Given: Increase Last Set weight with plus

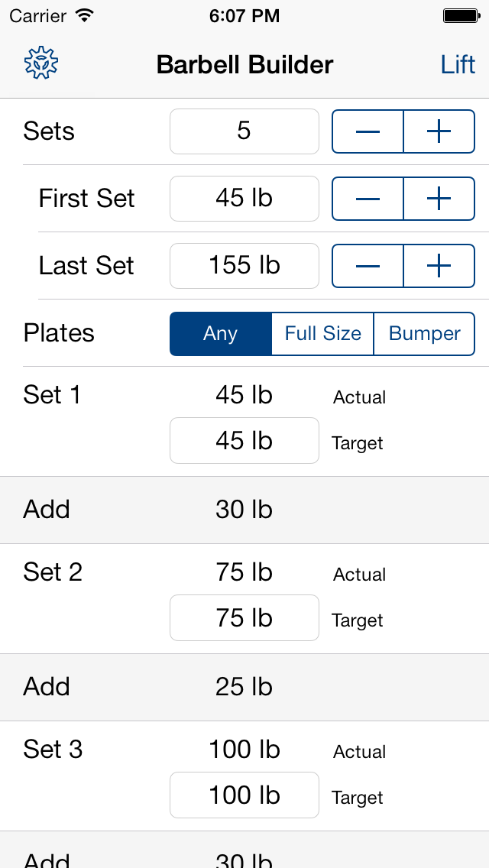Looking at the screenshot, I should 439,266.
